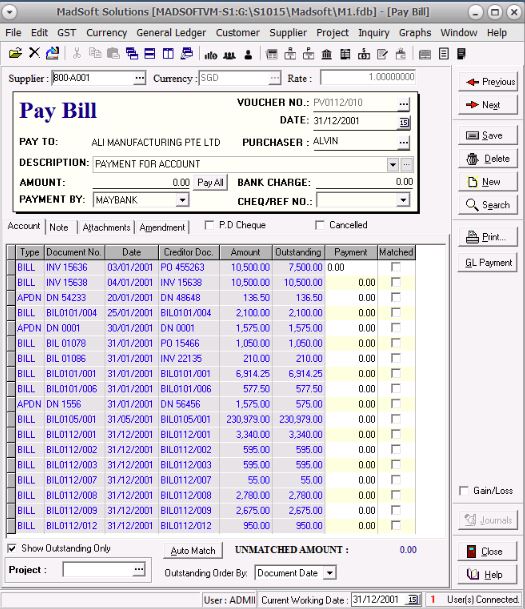
Task: Go to the Next voucher
Action: (x=488, y=105)
